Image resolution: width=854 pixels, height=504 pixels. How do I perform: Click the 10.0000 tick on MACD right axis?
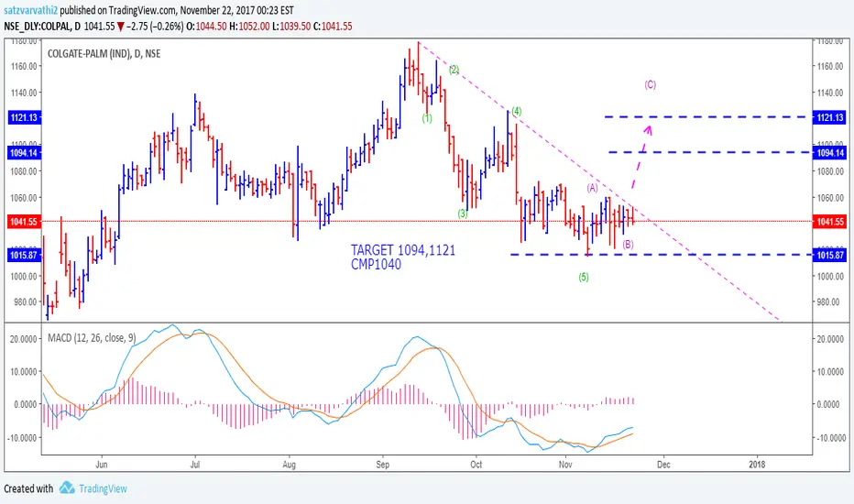tap(830, 372)
